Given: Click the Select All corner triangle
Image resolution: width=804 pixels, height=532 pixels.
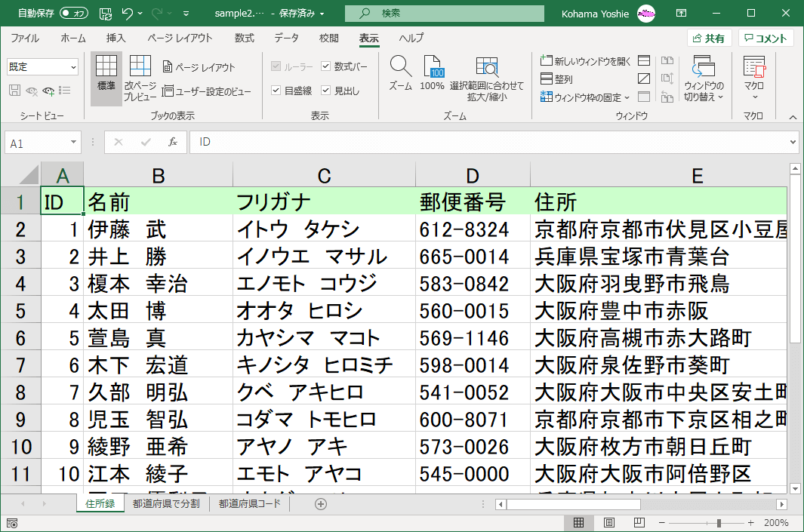Looking at the screenshot, I should tap(29, 174).
